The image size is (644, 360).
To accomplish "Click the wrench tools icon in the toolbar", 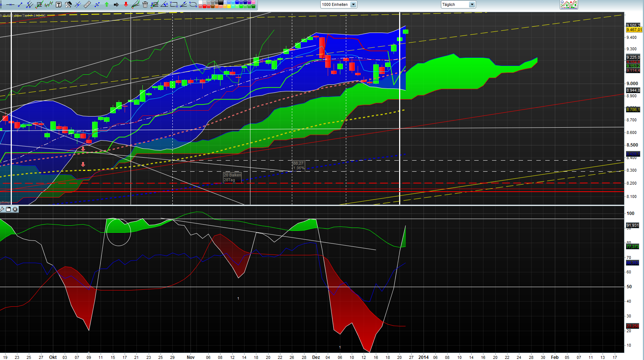I will (68, 5).
